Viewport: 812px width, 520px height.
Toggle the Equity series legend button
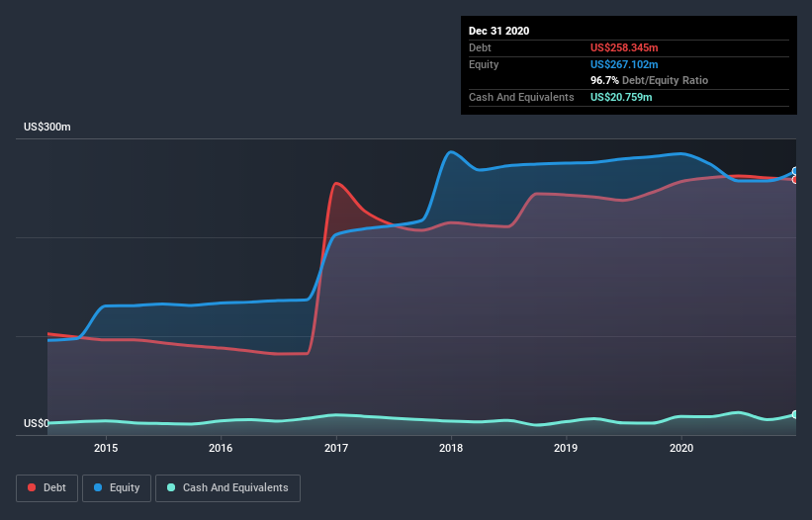pyautogui.click(x=117, y=488)
